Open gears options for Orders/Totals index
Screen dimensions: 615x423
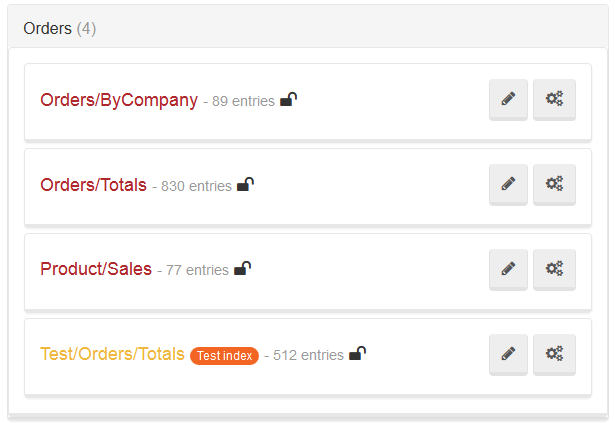tap(554, 184)
